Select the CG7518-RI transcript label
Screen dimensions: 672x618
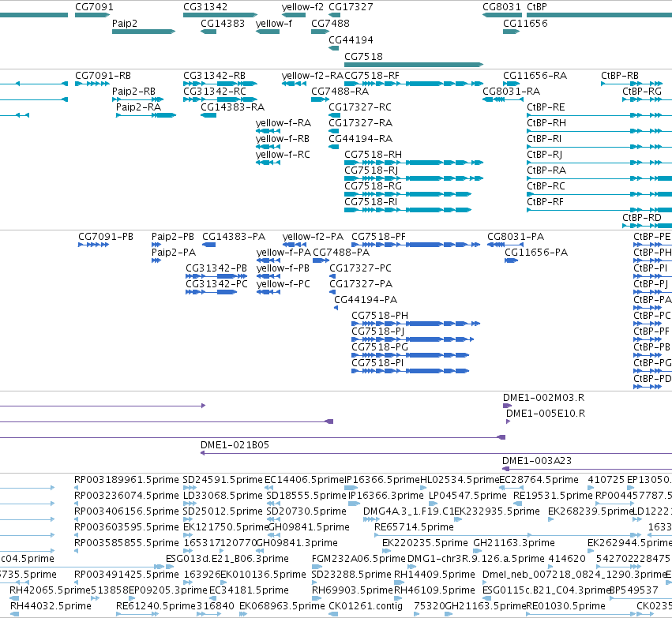(370, 202)
